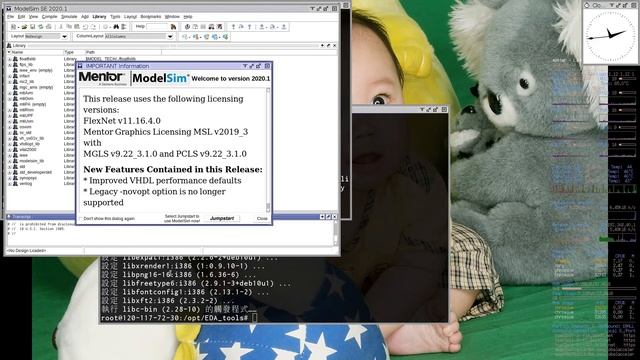
Task: Click the Redo toolbar icon
Action: coord(93,27)
